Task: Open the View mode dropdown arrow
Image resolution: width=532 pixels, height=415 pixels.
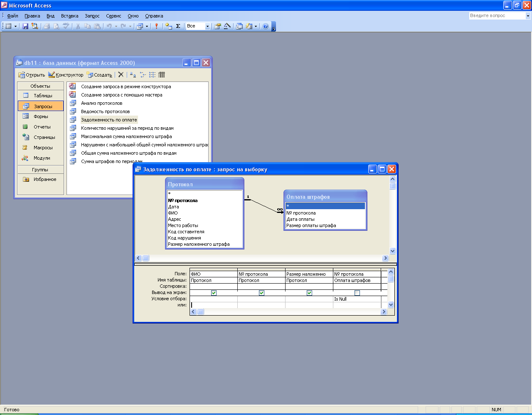Action: pos(16,26)
